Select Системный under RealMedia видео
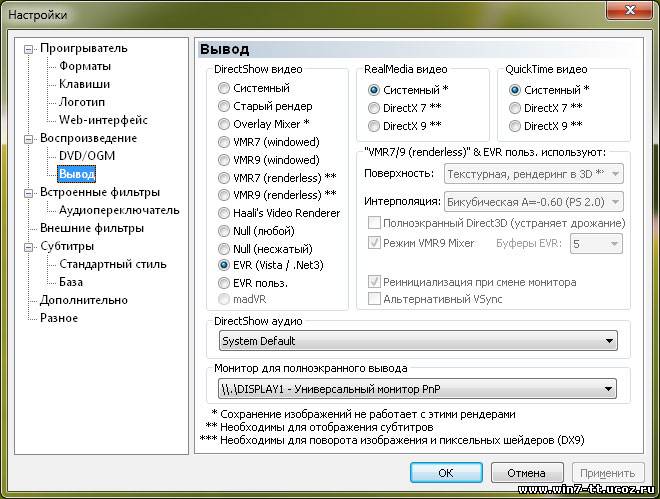This screenshot has height=499, width=660. click(373, 90)
